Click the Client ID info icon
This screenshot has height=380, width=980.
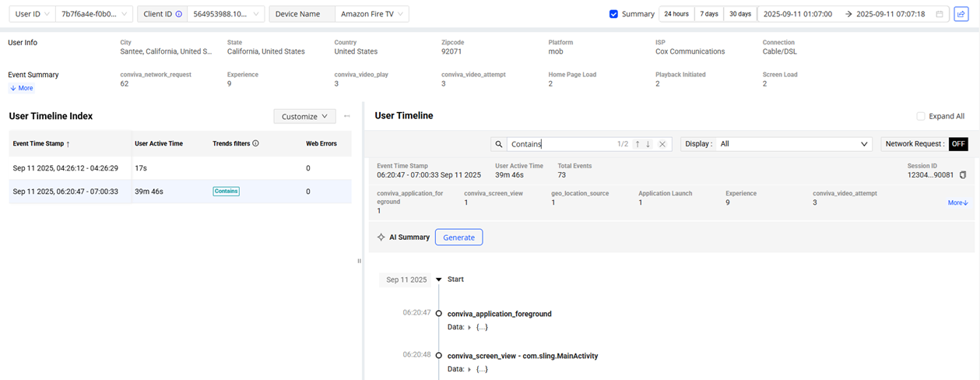[179, 14]
